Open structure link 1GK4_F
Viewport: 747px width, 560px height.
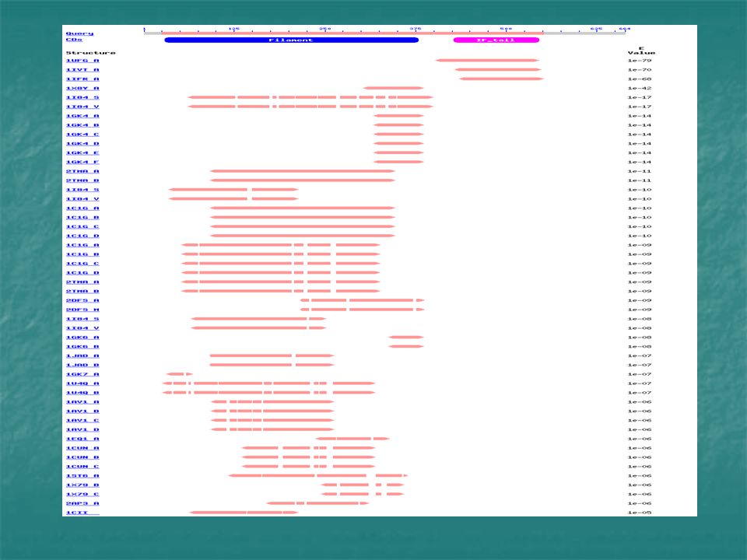pyautogui.click(x=82, y=162)
